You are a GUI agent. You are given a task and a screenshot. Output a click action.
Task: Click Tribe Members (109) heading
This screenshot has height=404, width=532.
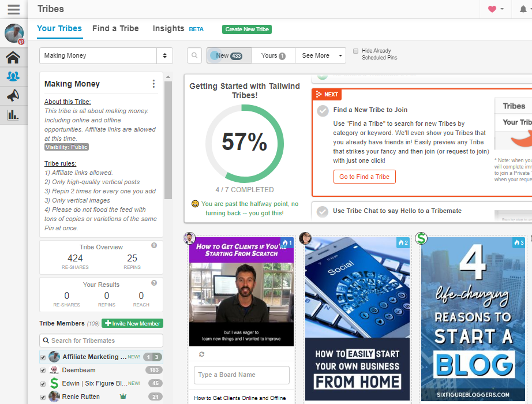click(69, 323)
